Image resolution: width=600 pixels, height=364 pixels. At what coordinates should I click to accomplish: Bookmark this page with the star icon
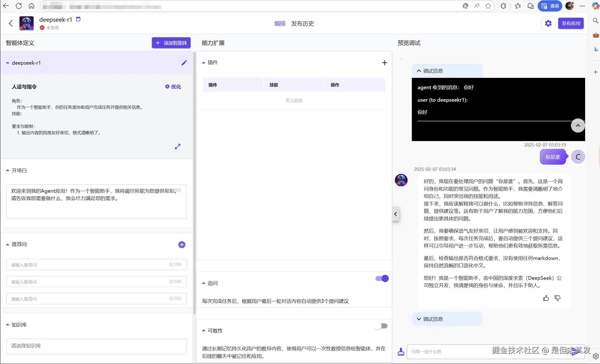[x=488, y=6]
